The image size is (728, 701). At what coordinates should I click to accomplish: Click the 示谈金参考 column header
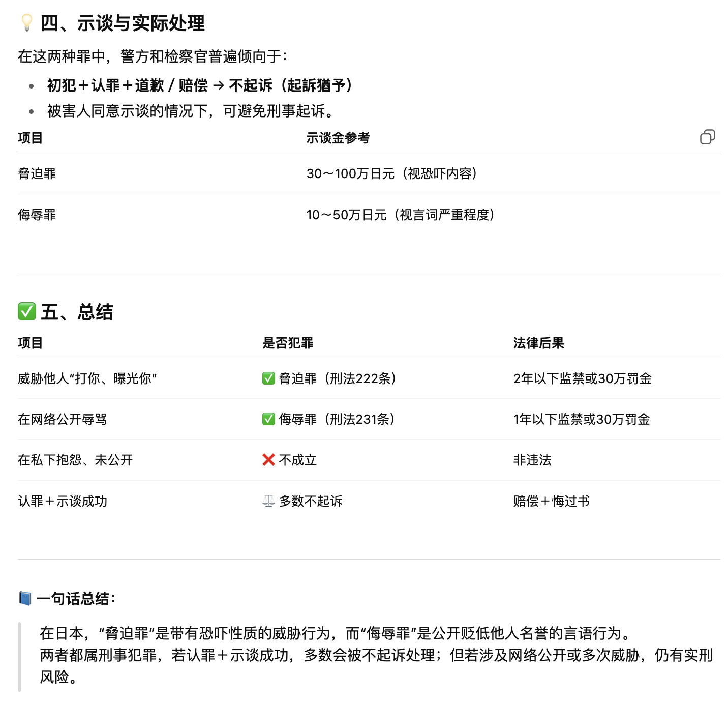pyautogui.click(x=338, y=138)
